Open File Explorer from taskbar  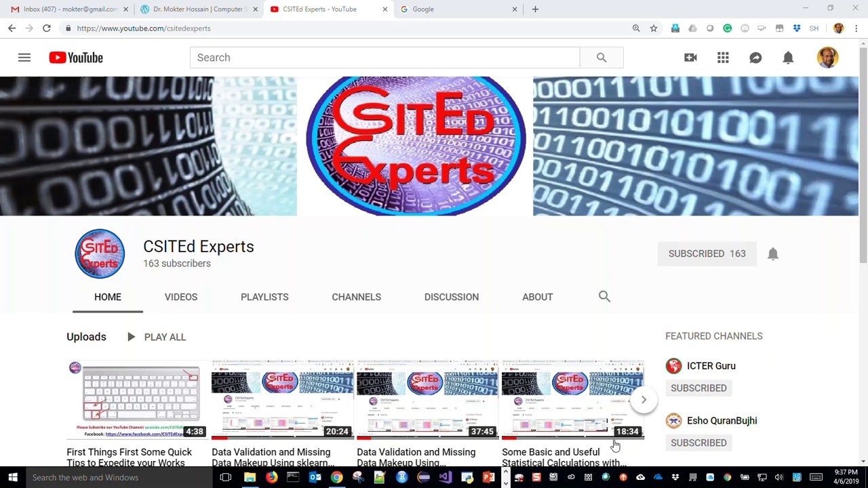point(250,477)
